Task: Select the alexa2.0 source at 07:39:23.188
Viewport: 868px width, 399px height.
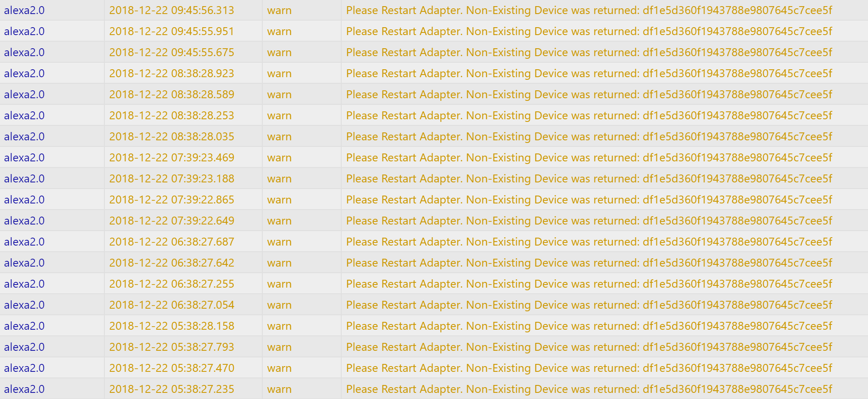Action: pyautogui.click(x=24, y=178)
